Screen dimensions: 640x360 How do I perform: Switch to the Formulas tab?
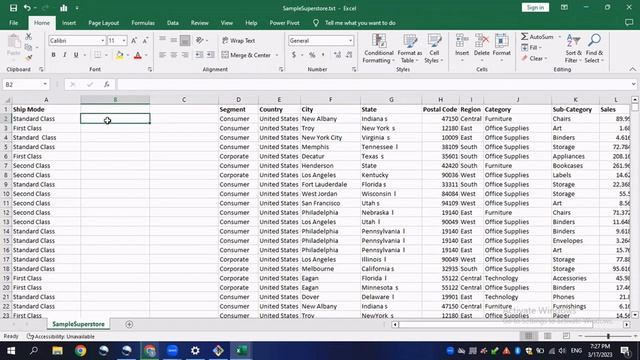[143, 23]
